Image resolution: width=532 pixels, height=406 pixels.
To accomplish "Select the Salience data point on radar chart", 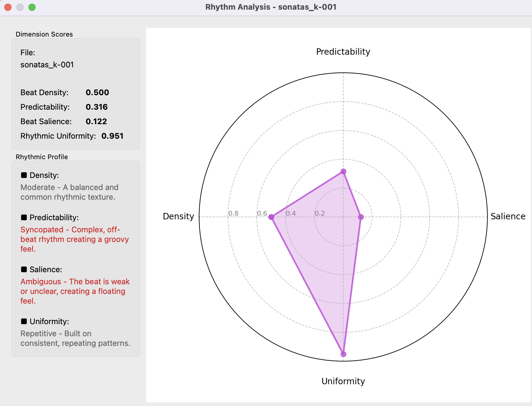I will point(361,217).
